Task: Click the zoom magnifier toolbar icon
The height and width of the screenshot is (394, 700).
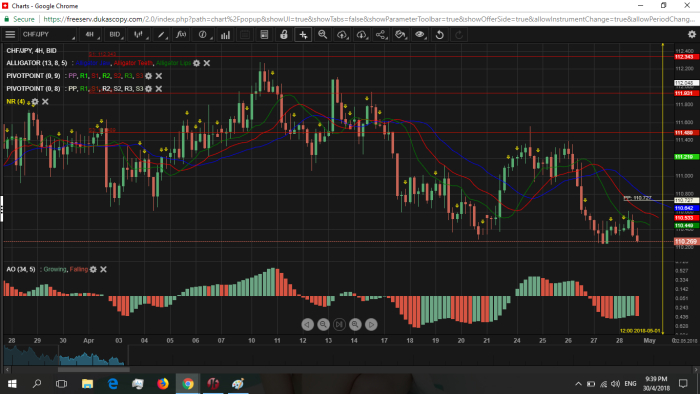Action: click(x=322, y=34)
